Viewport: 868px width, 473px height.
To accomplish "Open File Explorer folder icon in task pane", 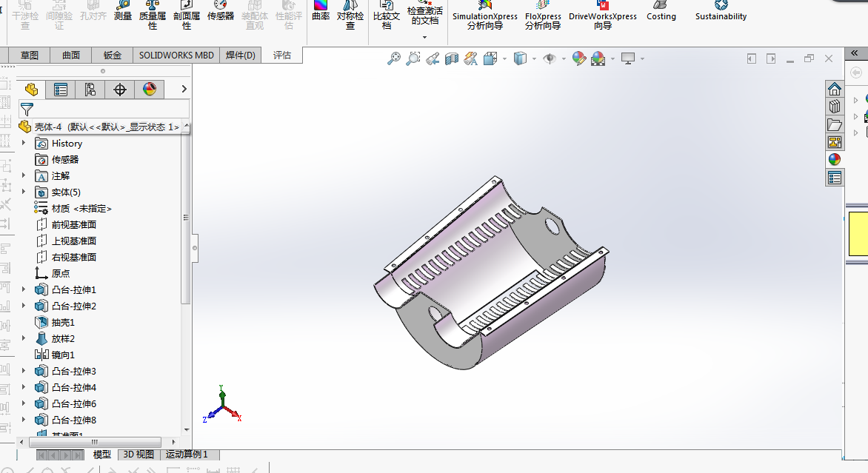I will (834, 124).
